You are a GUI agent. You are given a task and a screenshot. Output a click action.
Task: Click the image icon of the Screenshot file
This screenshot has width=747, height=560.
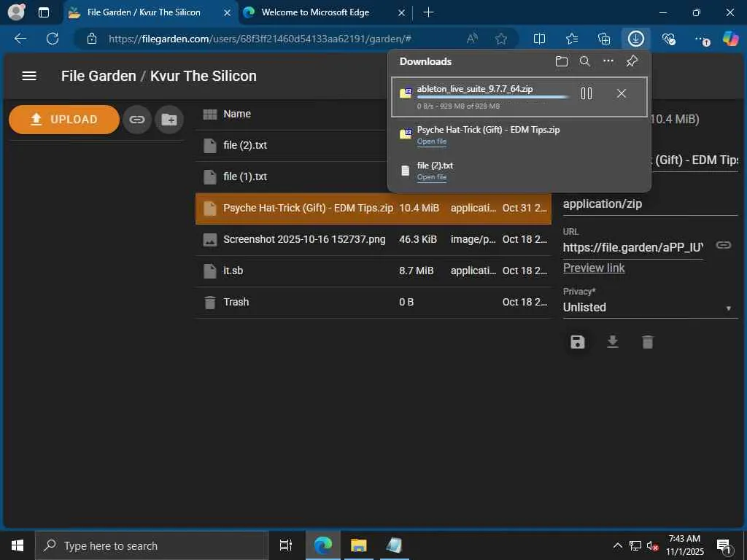coord(209,239)
